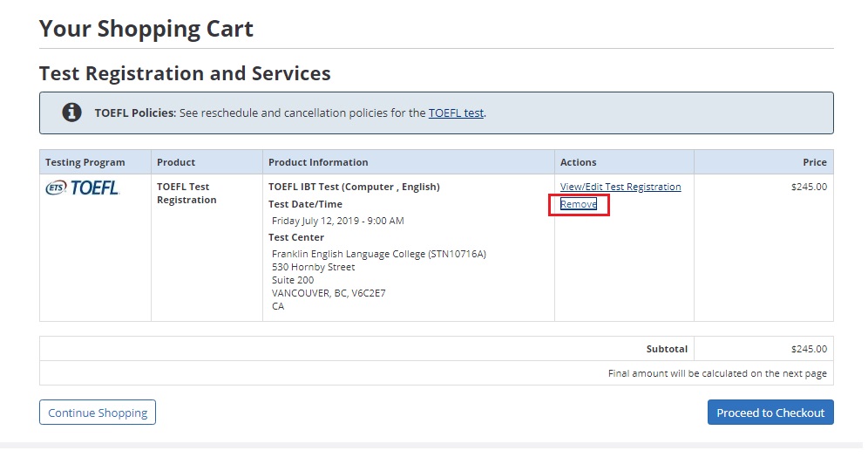Select the $245.00 subtotal amount
The width and height of the screenshot is (868, 464).
tap(810, 349)
